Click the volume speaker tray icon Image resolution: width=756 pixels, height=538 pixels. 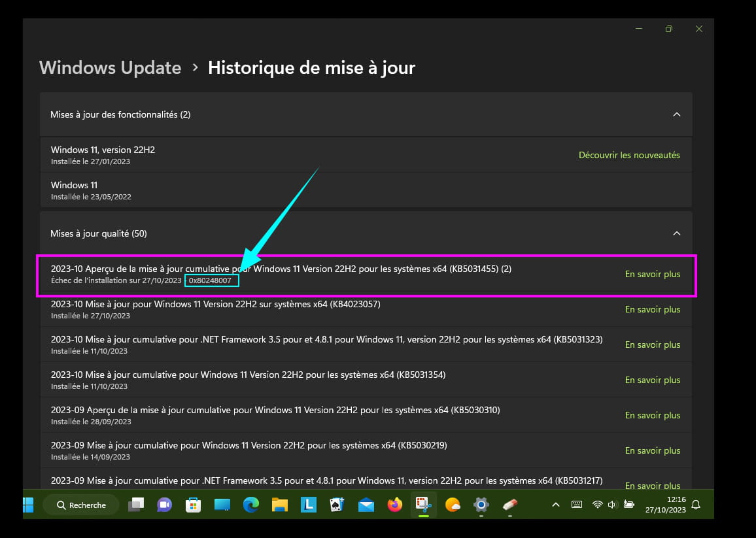click(x=612, y=505)
